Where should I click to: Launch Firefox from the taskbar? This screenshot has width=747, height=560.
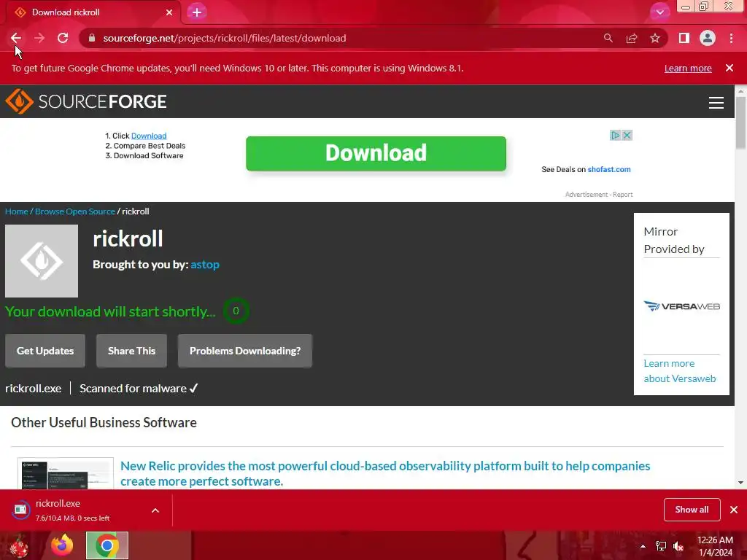(x=62, y=545)
